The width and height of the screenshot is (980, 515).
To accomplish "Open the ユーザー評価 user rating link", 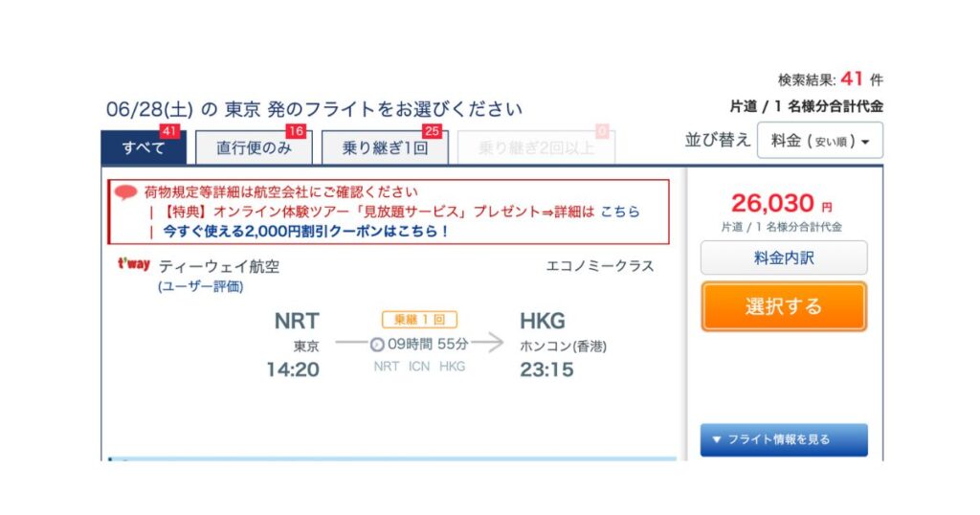I will click(x=201, y=287).
